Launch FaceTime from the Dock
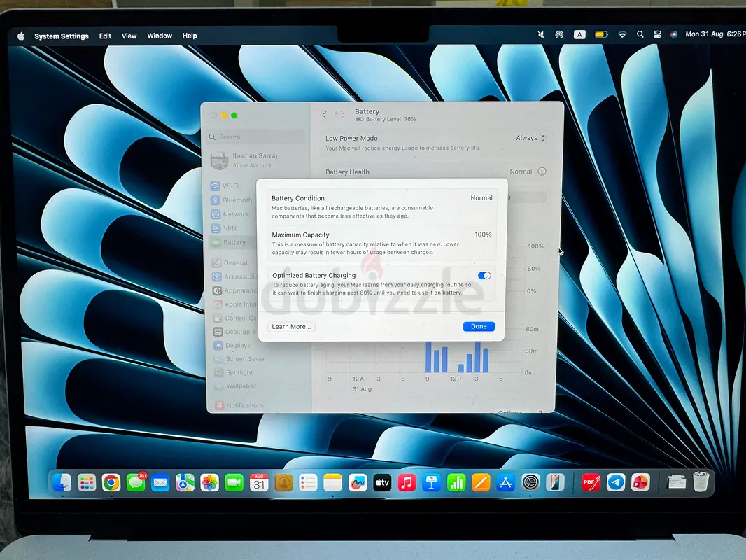This screenshot has height=560, width=746. tap(234, 483)
